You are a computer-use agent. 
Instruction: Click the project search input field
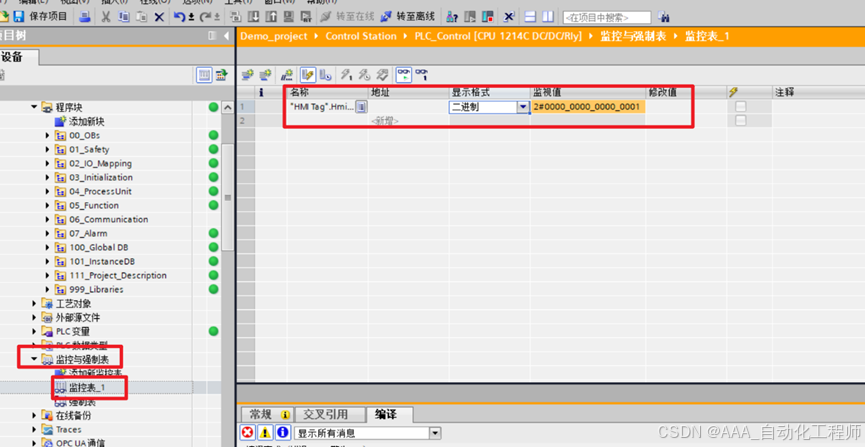click(607, 18)
